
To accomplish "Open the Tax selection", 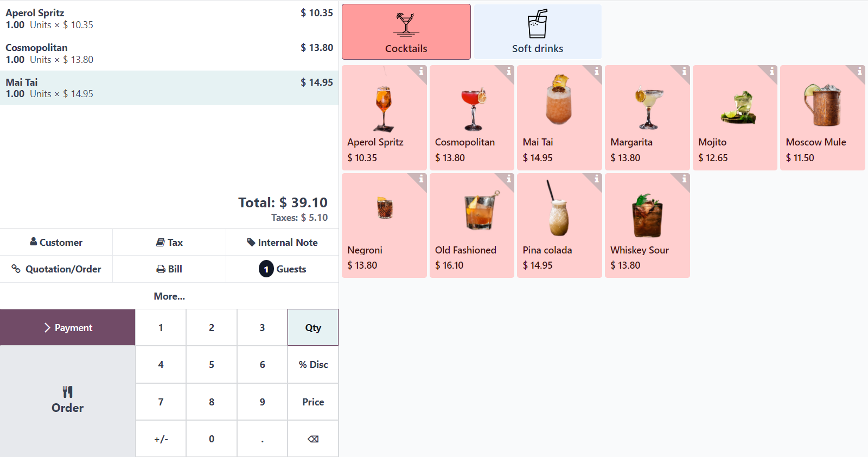I will 169,243.
